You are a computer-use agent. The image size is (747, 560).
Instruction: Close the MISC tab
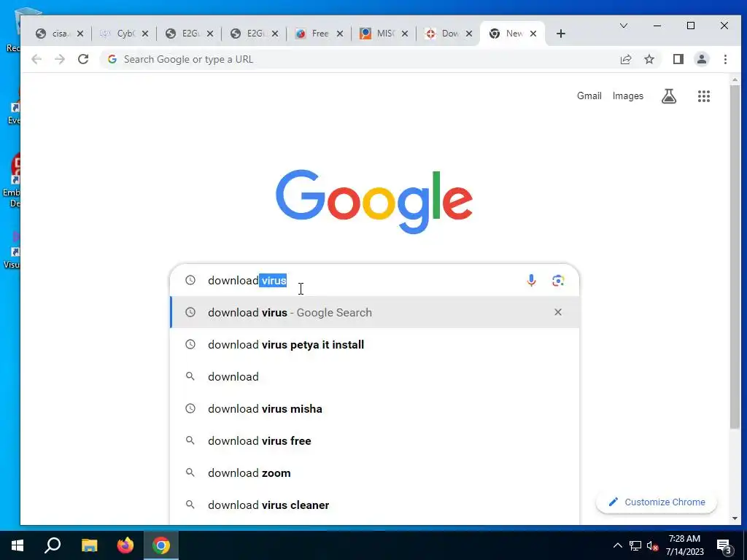(404, 34)
